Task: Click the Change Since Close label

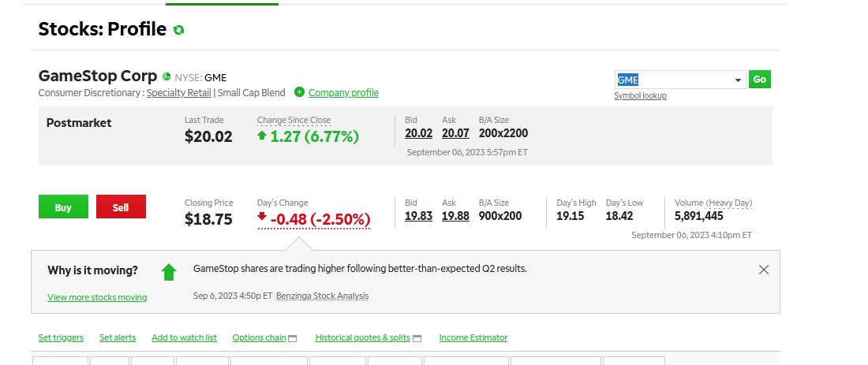Action: tap(294, 120)
